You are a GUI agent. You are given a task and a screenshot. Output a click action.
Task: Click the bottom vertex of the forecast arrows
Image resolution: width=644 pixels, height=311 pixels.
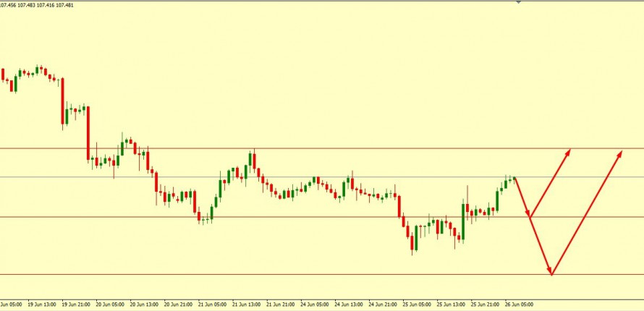click(x=551, y=273)
